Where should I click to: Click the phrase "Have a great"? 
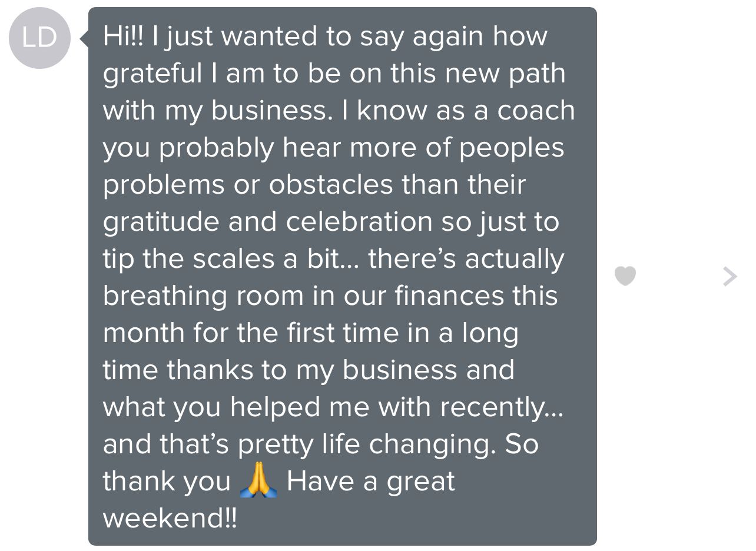370,482
